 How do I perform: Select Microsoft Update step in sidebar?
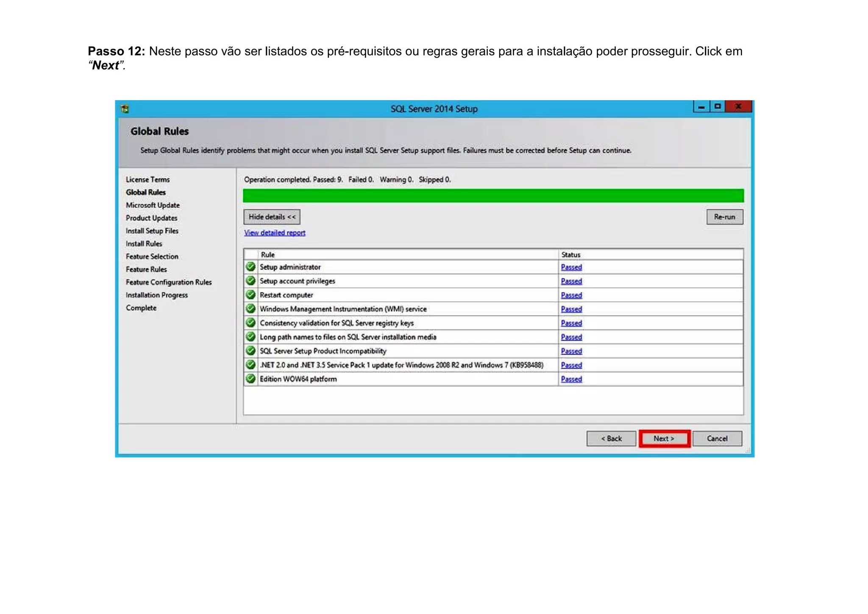pos(153,205)
